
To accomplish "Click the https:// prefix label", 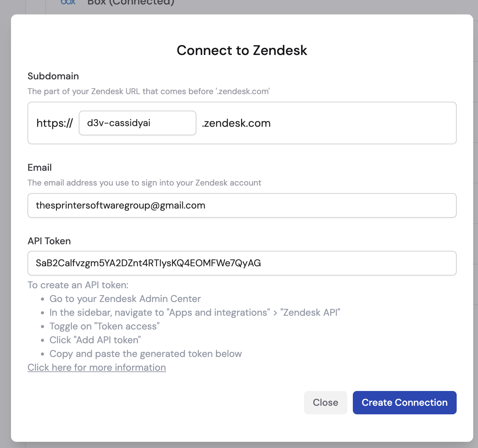I will coord(54,123).
